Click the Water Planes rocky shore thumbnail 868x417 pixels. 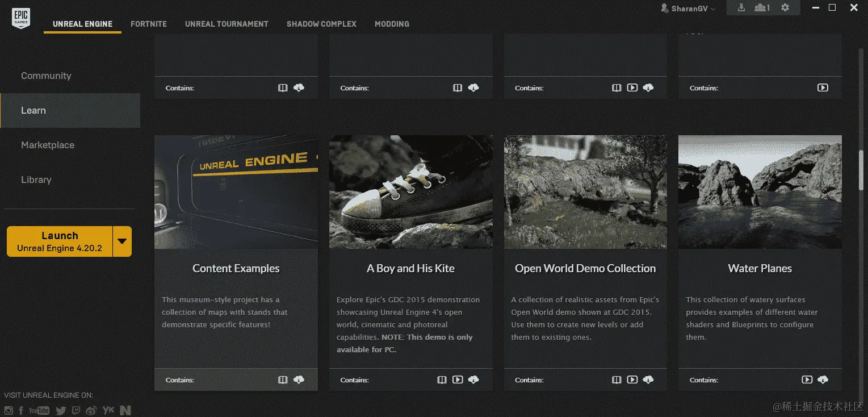click(760, 192)
